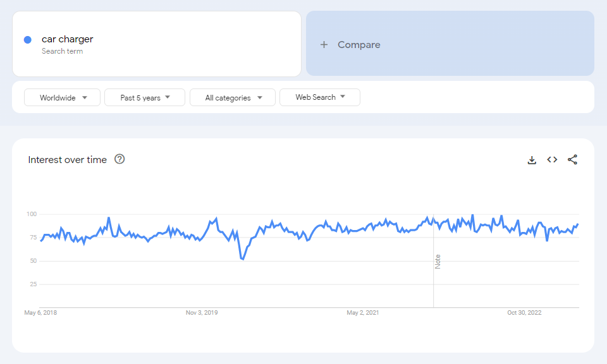Screen dimensions: 607x364
Task: Click the 100 value axis label
Action: (32, 214)
